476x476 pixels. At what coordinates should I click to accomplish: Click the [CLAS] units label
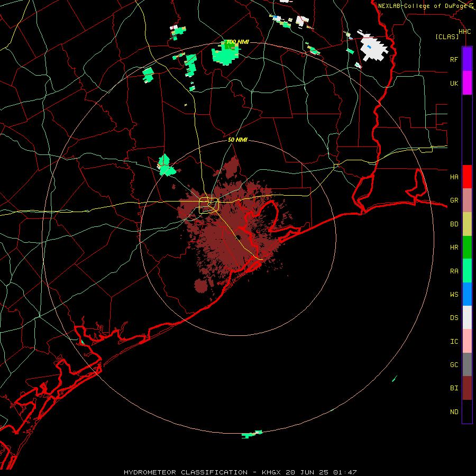(x=447, y=36)
